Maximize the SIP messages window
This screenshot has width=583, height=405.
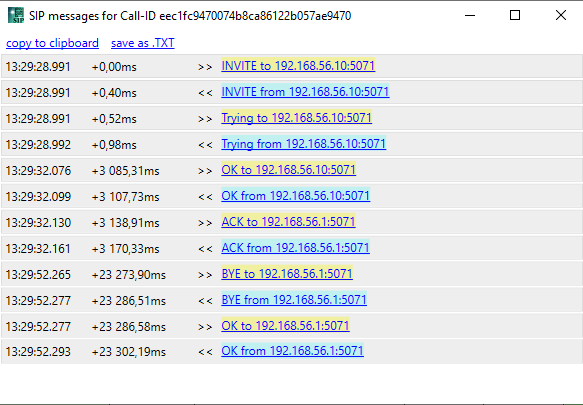(x=515, y=16)
